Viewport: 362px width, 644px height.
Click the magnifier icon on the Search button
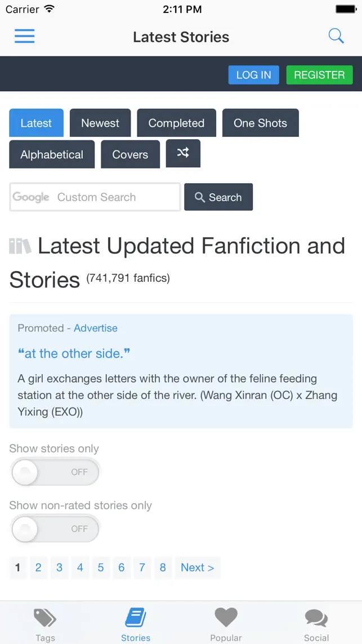click(x=200, y=197)
